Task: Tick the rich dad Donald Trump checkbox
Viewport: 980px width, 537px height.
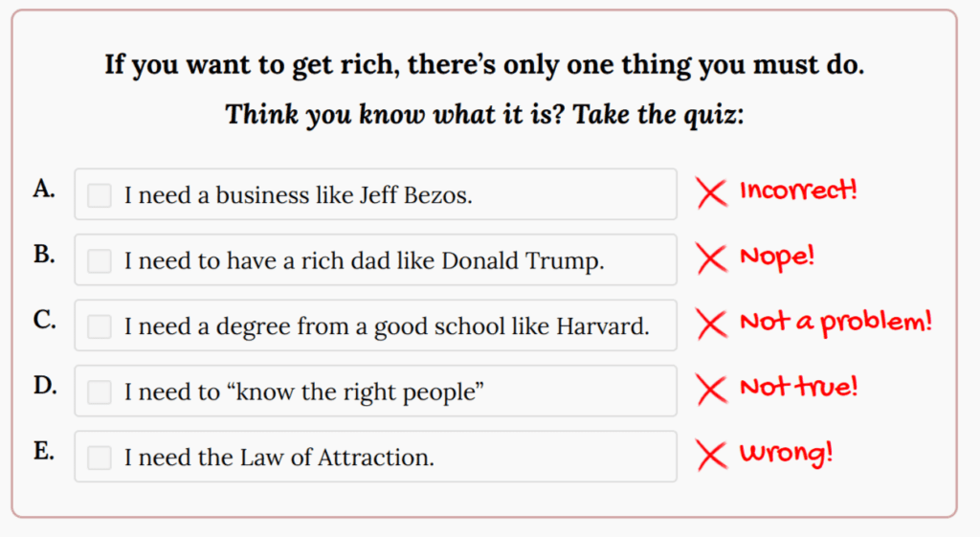Action: (100, 260)
